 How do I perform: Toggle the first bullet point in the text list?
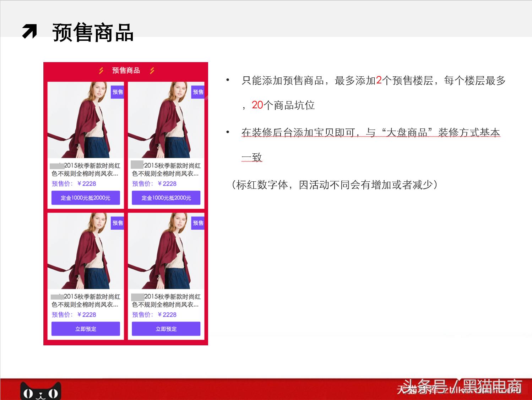(228, 80)
